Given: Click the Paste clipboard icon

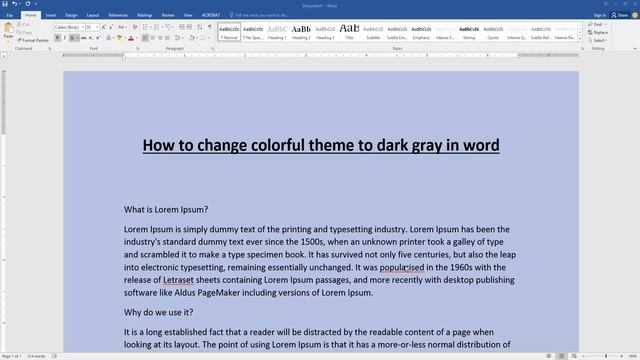Looking at the screenshot, I should (x=8, y=29).
